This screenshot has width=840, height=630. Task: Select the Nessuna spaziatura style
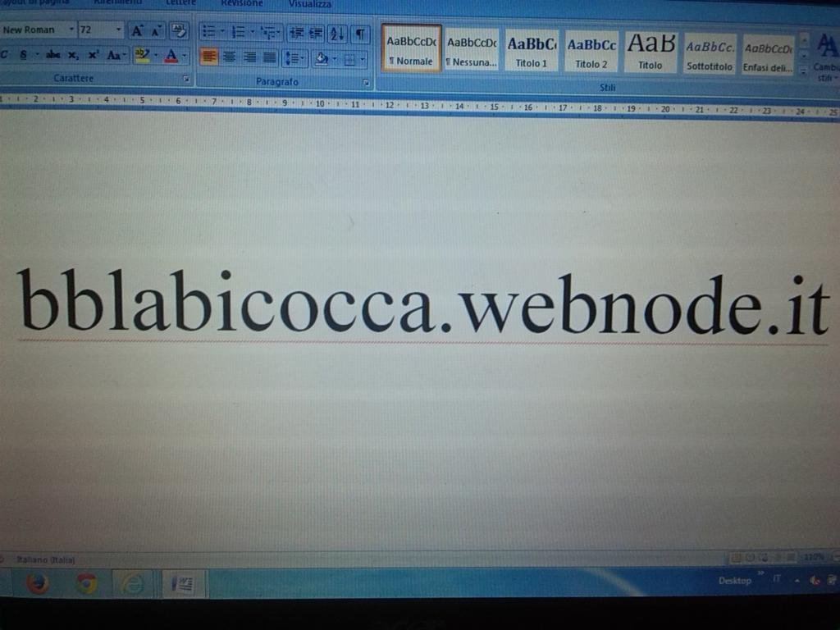[x=472, y=50]
